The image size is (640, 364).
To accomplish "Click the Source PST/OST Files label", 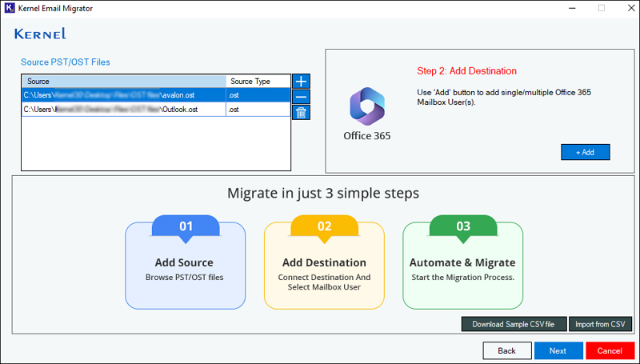I will tap(66, 62).
